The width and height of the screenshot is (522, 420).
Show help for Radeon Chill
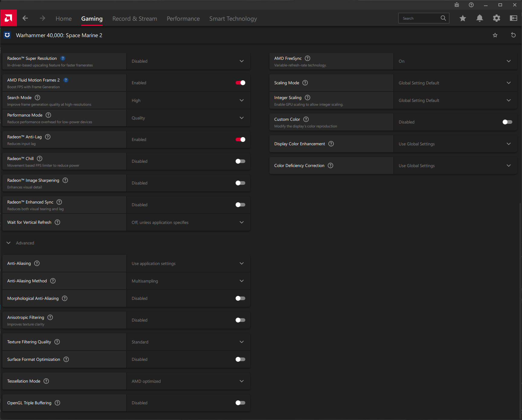tap(40, 159)
